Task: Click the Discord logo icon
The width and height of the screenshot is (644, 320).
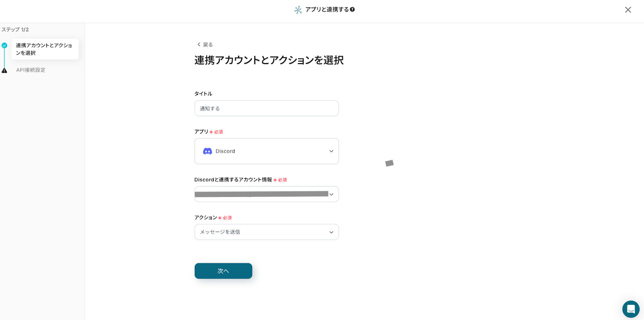Action: [207, 151]
